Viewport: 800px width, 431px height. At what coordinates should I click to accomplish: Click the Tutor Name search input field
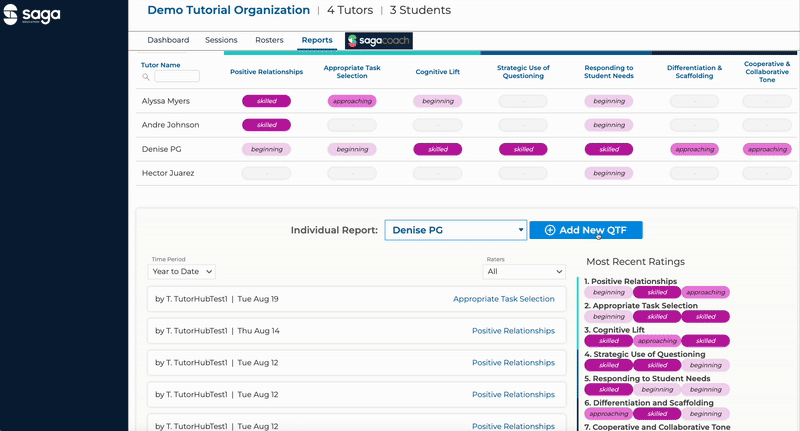click(x=177, y=77)
